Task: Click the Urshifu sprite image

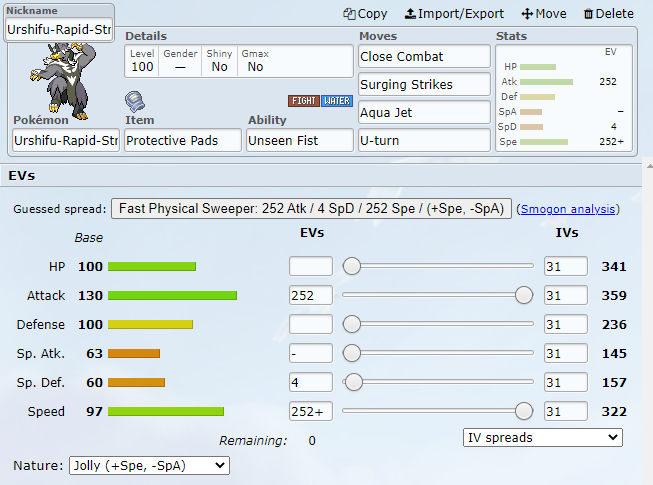Action: 63,79
